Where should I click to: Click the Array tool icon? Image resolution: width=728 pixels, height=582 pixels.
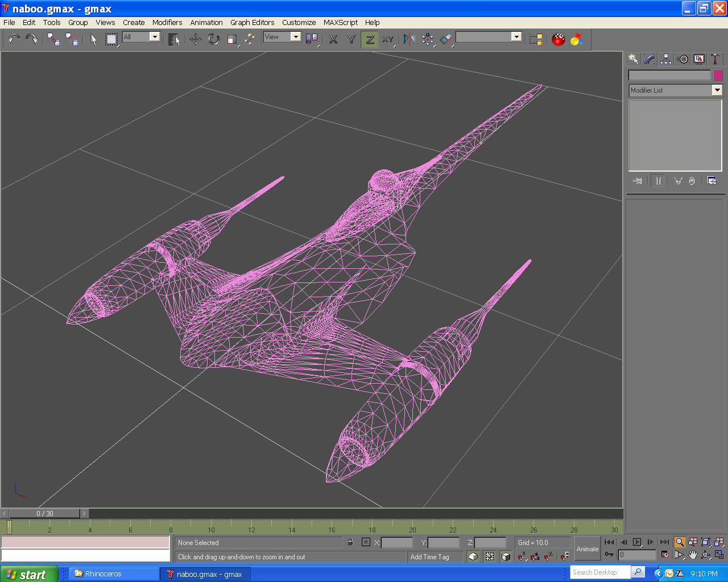click(x=428, y=39)
